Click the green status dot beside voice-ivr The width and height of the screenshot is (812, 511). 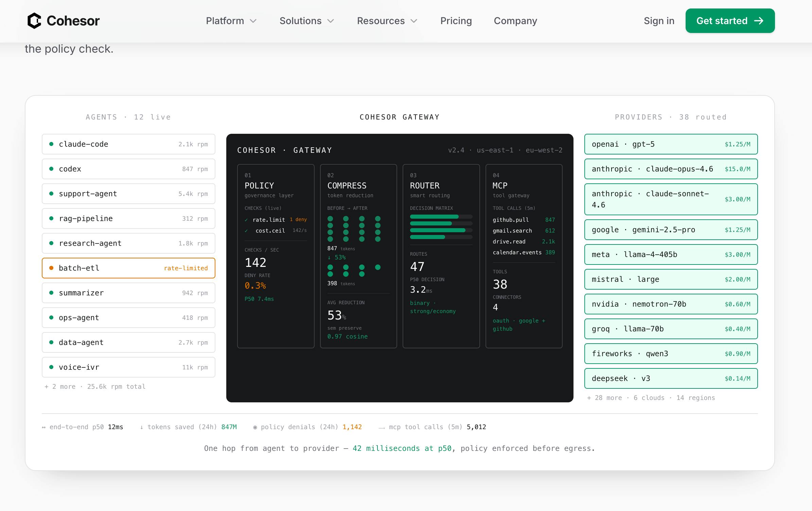[x=51, y=367]
